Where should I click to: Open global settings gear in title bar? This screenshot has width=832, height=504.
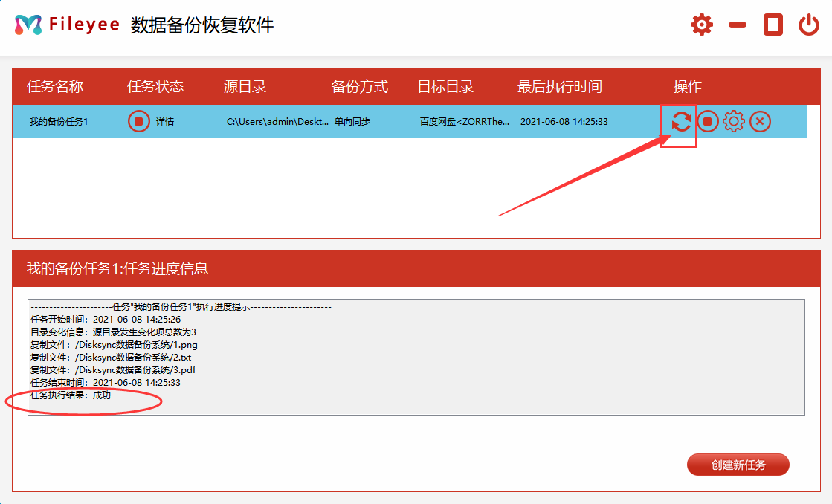[701, 25]
